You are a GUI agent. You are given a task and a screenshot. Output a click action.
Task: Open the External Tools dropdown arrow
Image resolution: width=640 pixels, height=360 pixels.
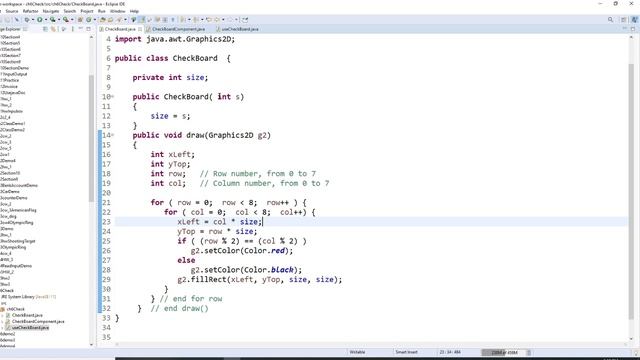pos(72,20)
